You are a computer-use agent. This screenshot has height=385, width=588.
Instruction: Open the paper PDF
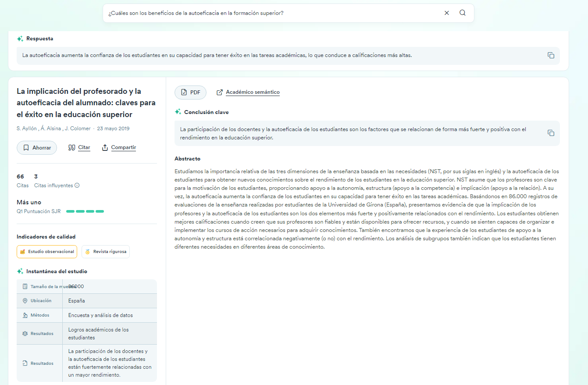tap(190, 93)
